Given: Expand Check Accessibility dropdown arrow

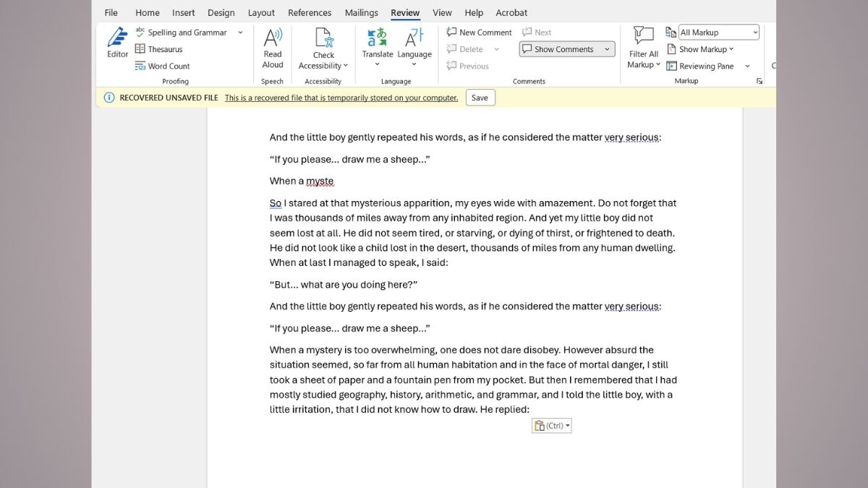Looking at the screenshot, I should click(346, 66).
